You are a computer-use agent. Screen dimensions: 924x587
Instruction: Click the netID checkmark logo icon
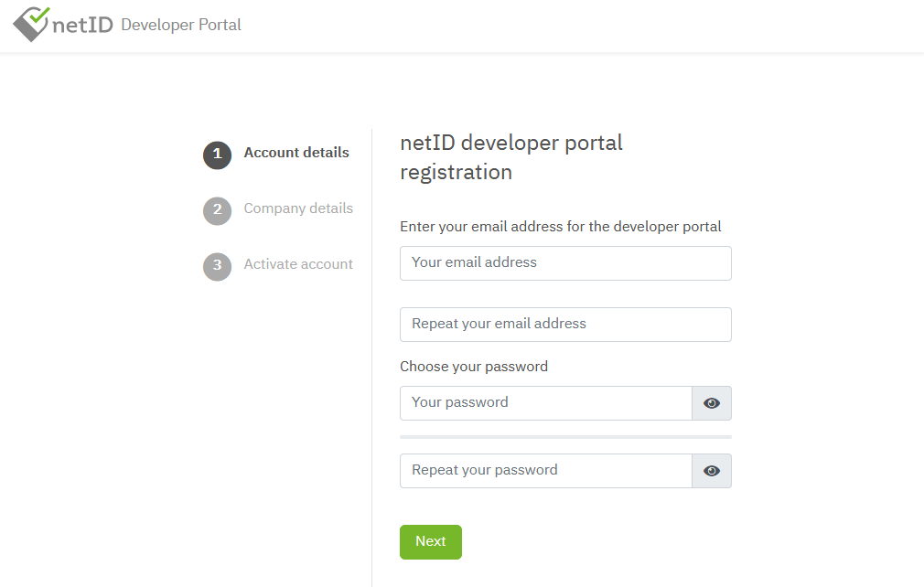(x=31, y=24)
